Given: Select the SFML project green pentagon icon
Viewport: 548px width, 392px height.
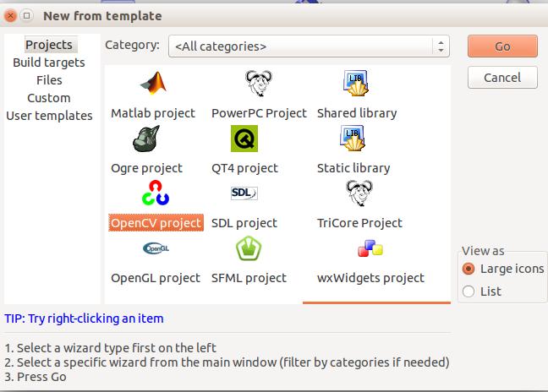Looking at the screenshot, I should point(249,248).
